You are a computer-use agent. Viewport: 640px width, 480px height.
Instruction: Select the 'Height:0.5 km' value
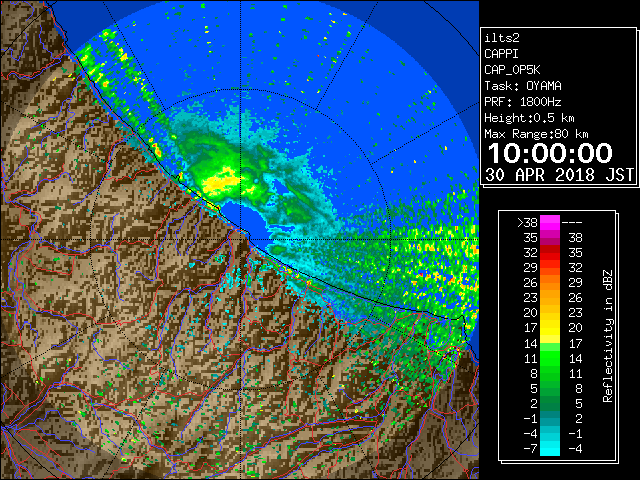click(529, 118)
